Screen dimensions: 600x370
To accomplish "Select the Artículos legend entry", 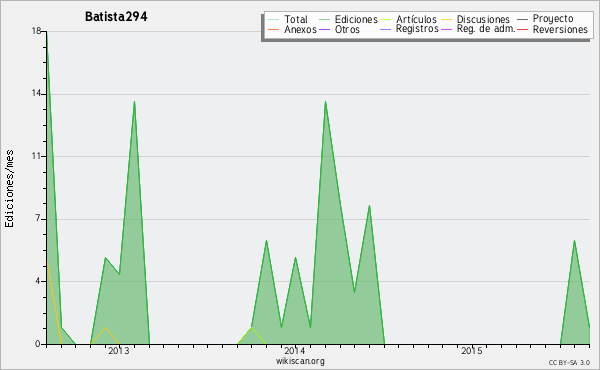I will coord(416,19).
